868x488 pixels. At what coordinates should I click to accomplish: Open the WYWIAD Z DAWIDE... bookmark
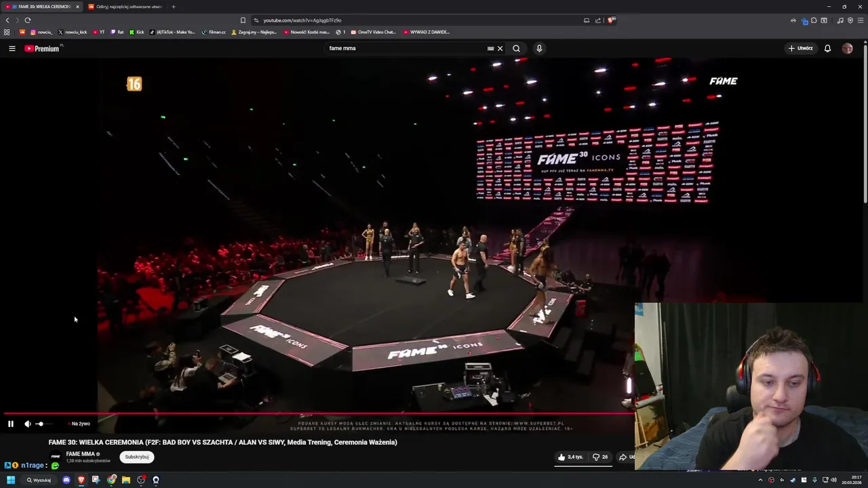point(427,32)
